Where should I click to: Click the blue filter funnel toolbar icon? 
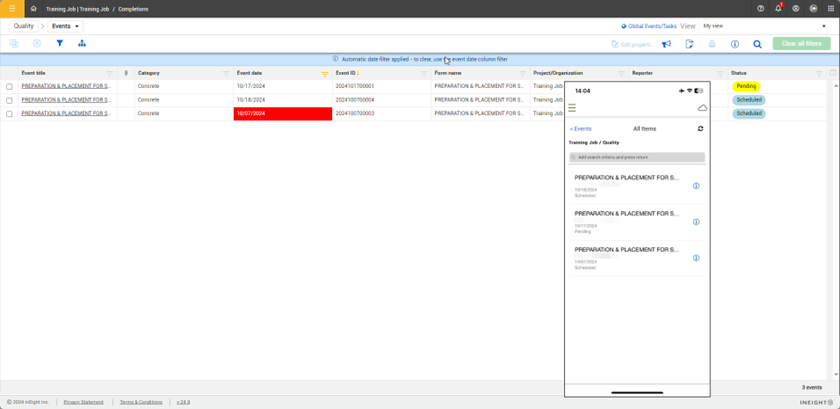60,44
